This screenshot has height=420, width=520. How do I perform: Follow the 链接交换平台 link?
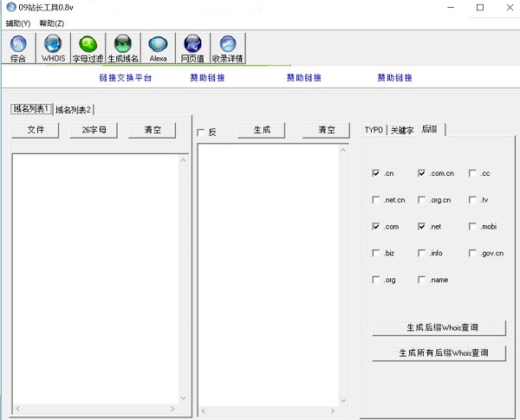pos(126,78)
